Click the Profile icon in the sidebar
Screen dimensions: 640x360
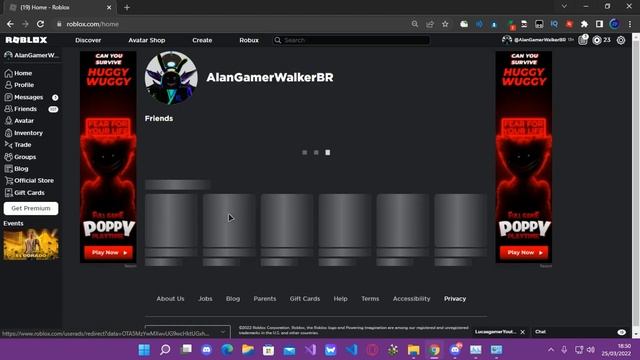pos(9,85)
